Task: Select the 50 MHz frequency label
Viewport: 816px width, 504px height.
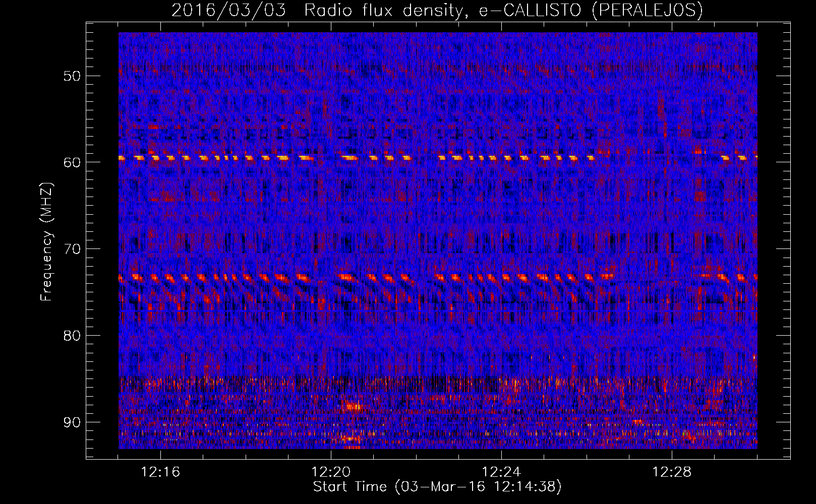Action: click(x=72, y=76)
